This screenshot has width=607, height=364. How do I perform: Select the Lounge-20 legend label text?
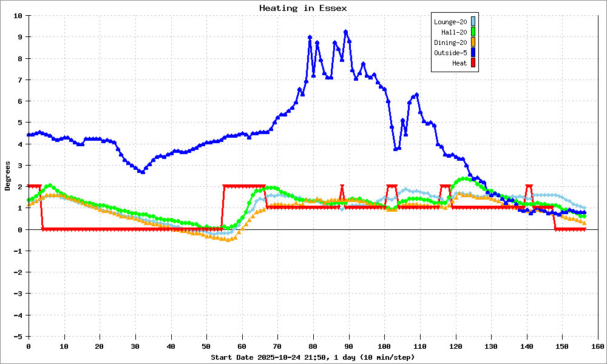tap(450, 22)
